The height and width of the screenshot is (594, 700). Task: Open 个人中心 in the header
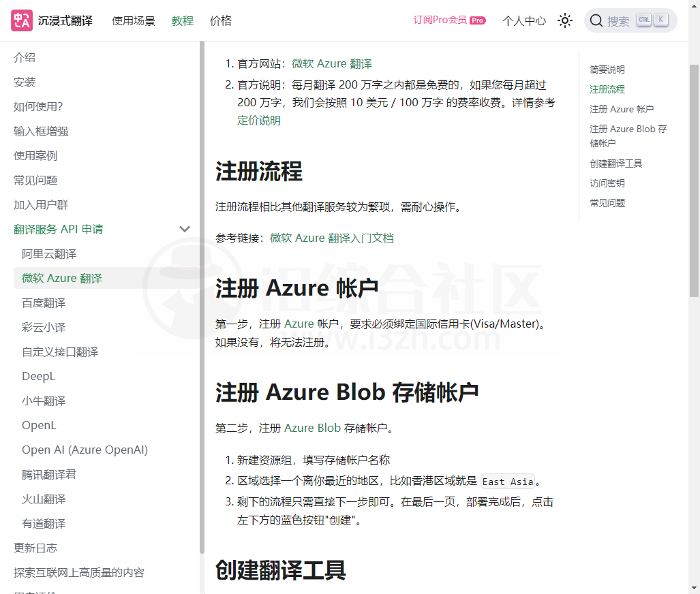click(x=523, y=20)
